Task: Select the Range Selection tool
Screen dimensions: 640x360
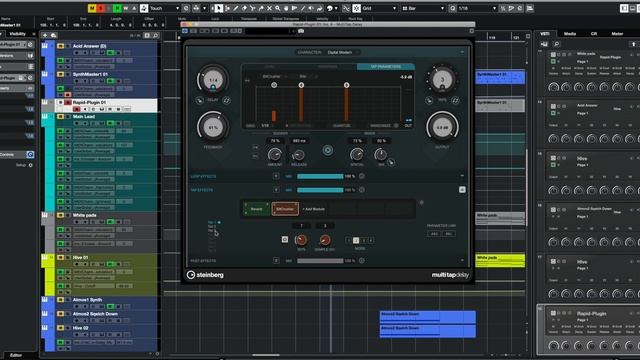Action: point(227,8)
